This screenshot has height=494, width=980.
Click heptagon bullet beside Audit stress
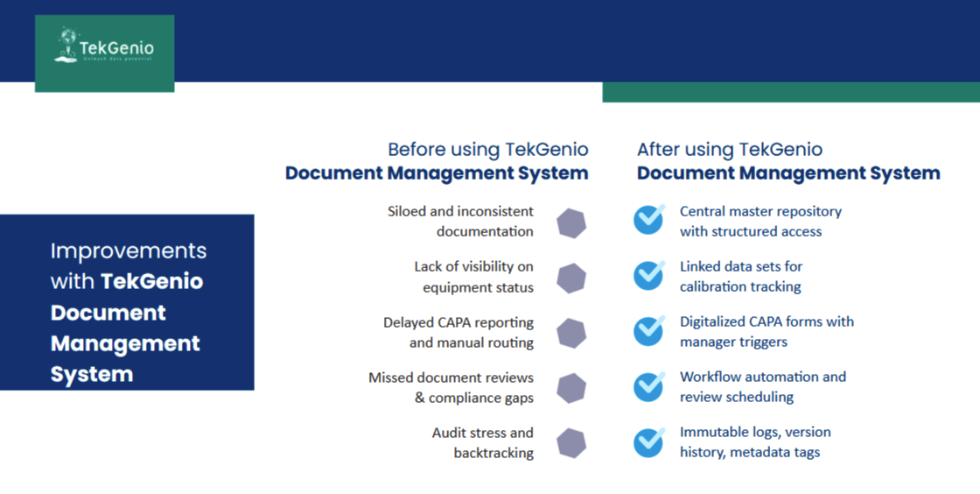[571, 443]
